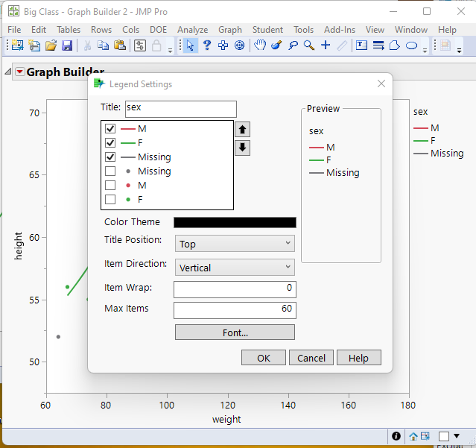Move legend item up with arrow

coord(243,129)
